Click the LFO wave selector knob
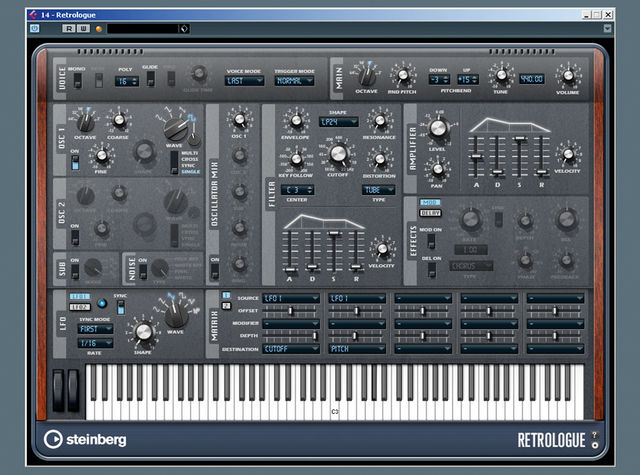 point(176,313)
